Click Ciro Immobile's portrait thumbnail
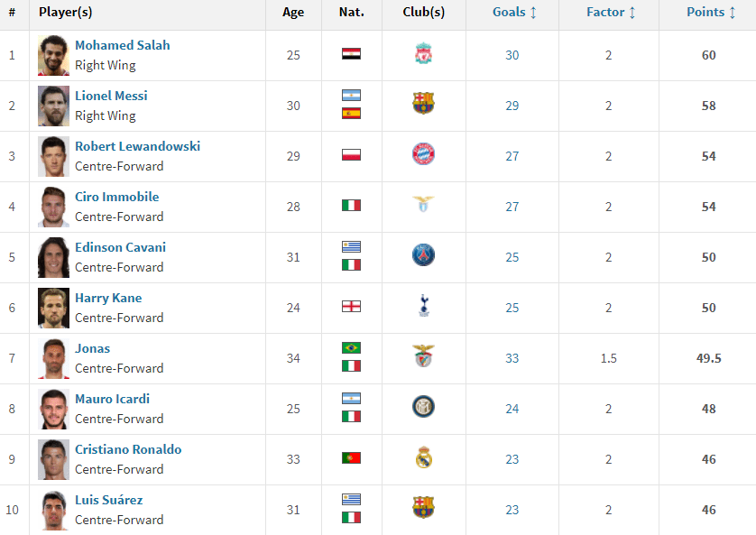This screenshot has width=756, height=535. [x=53, y=207]
